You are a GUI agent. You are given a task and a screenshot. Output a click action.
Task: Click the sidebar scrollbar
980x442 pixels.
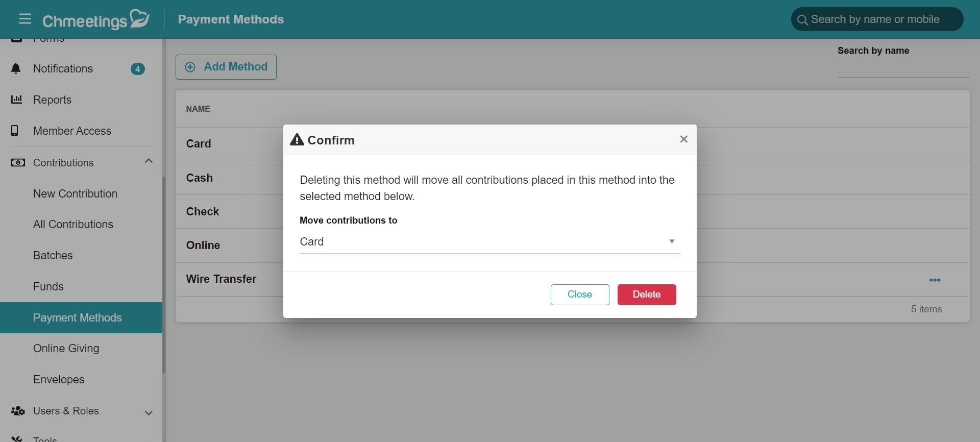coord(164,276)
